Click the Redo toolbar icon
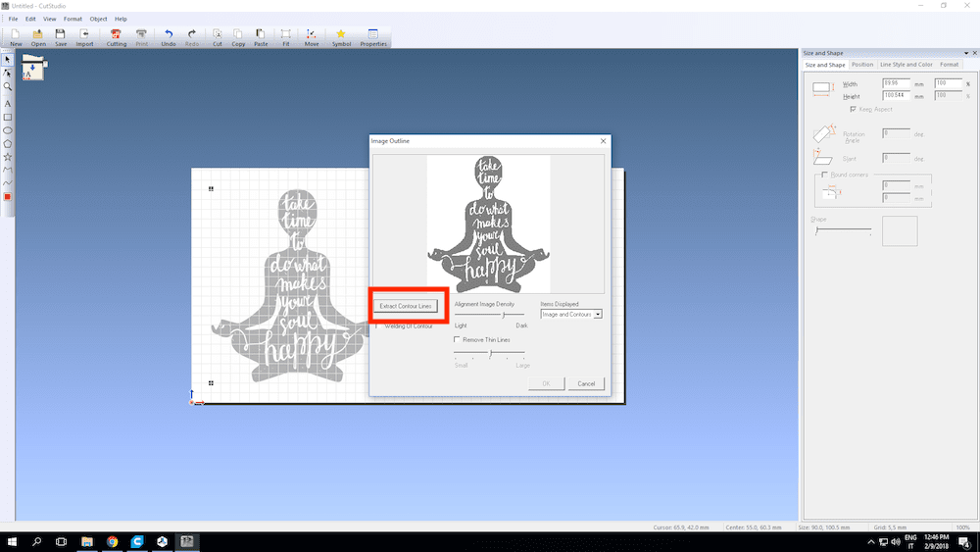Image resolution: width=980 pixels, height=552 pixels. point(192,37)
